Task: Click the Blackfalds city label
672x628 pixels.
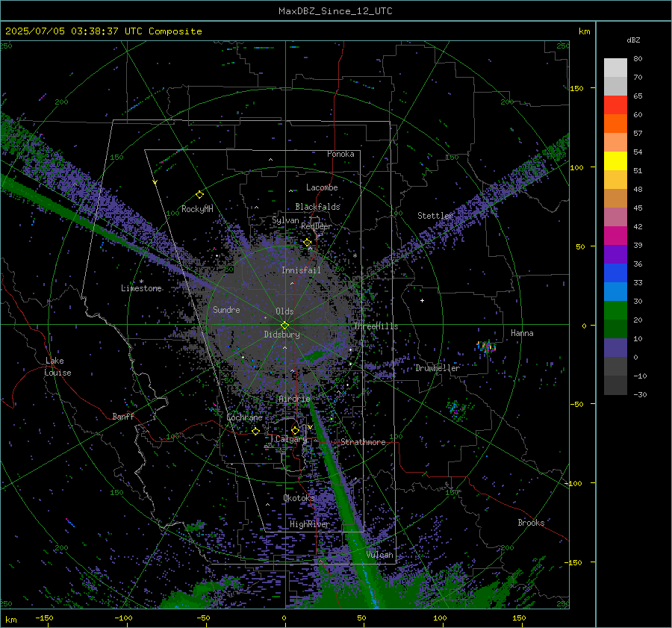Action: point(317,207)
